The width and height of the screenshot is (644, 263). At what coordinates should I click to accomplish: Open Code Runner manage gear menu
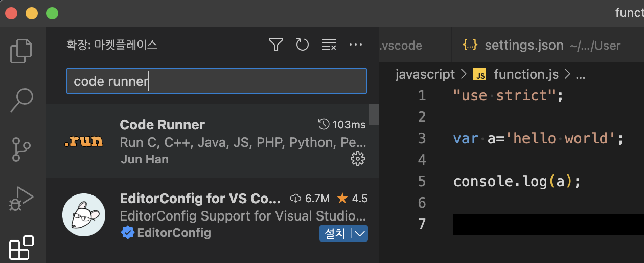tap(357, 159)
